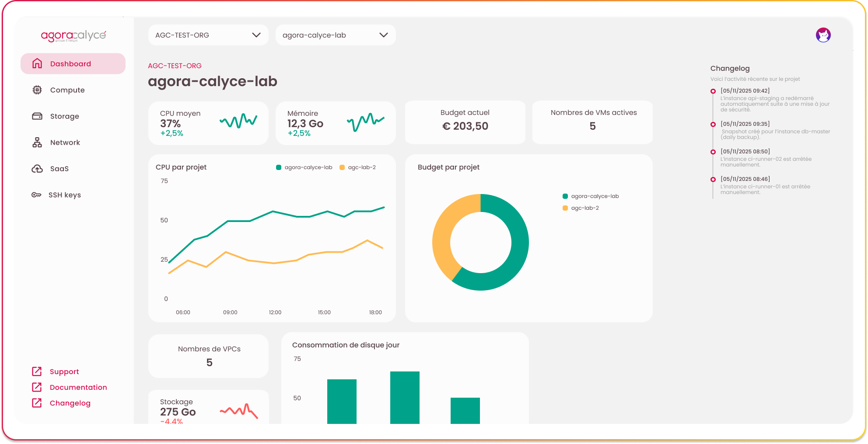Click the Changelog link in sidebar
Viewport: 868px width, 444px height.
point(70,403)
